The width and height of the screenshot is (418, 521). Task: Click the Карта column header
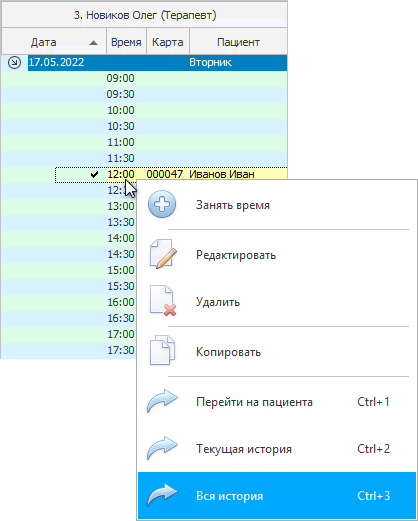[168, 42]
